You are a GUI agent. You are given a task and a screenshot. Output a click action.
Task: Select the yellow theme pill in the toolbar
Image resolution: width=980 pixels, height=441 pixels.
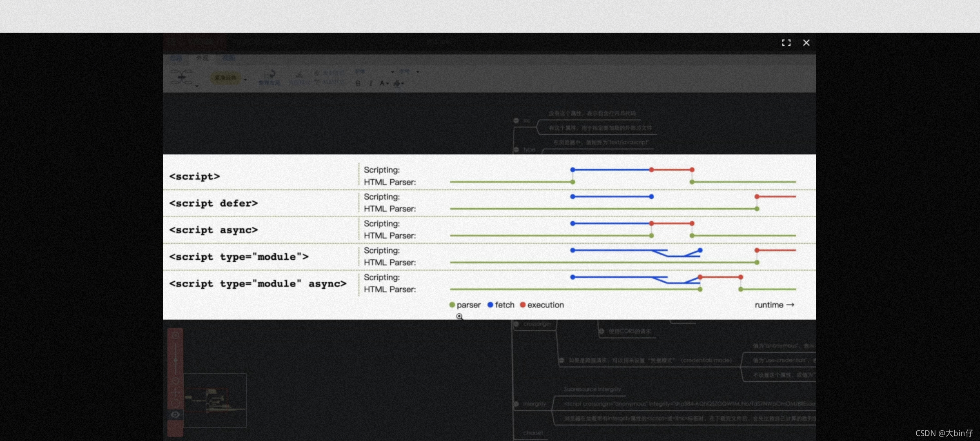[x=225, y=78]
